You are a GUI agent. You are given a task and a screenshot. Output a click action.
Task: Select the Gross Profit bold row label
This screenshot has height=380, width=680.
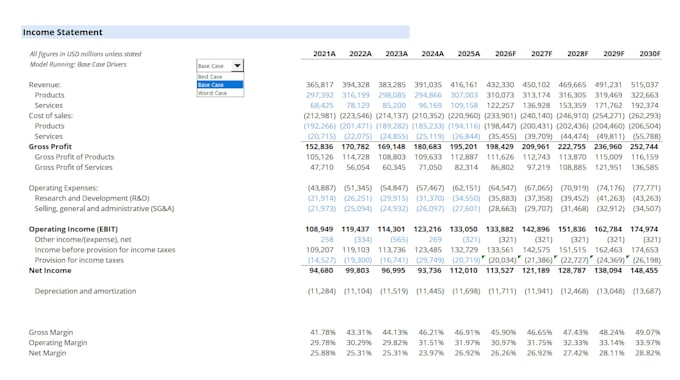coord(50,147)
